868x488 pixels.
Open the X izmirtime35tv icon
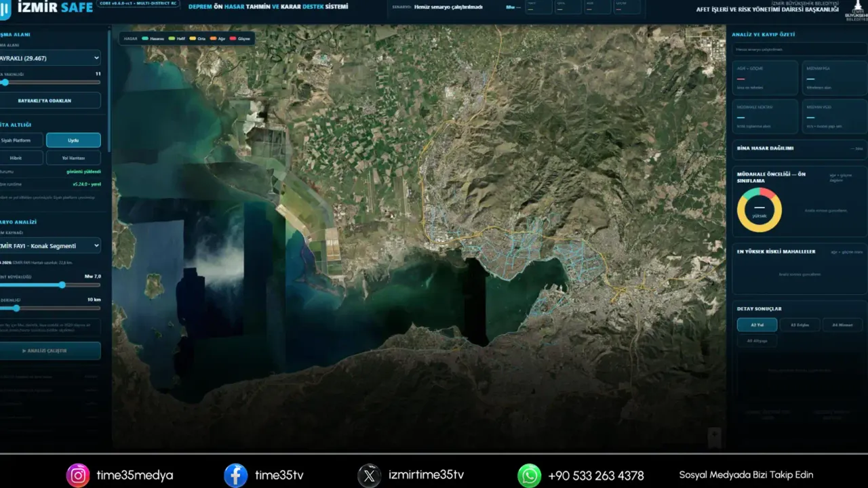coord(370,475)
